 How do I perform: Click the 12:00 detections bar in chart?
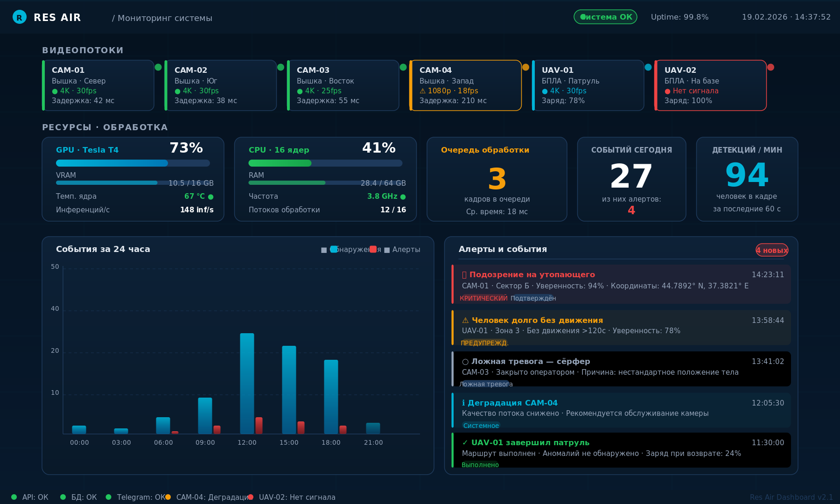[x=247, y=383]
